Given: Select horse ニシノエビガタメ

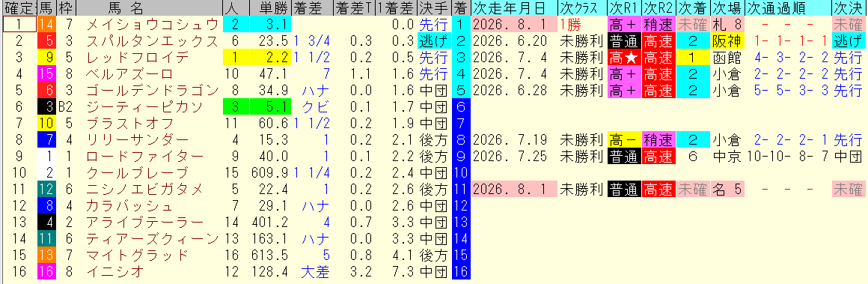Looking at the screenshot, I should click(144, 190).
